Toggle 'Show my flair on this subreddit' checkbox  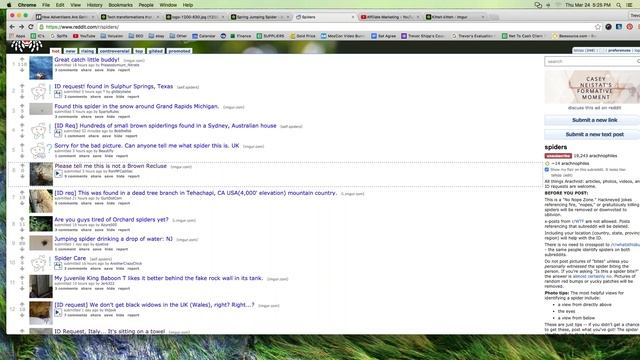click(547, 169)
